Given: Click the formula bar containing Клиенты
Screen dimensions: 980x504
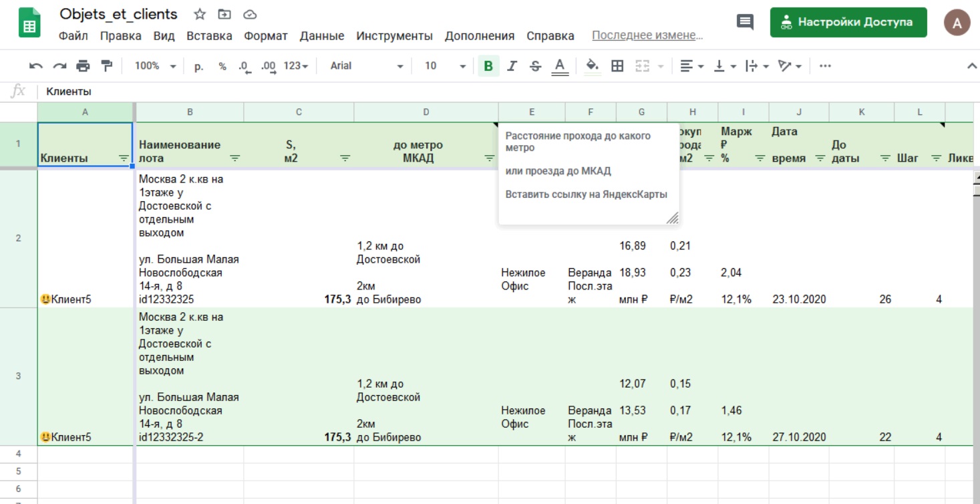Looking at the screenshot, I should 508,92.
